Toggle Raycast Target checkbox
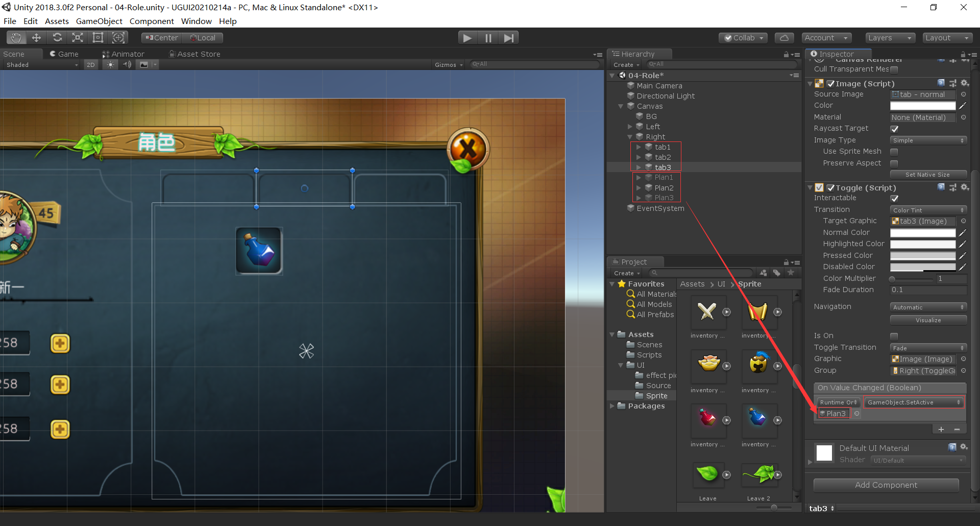The image size is (980, 526). [894, 129]
